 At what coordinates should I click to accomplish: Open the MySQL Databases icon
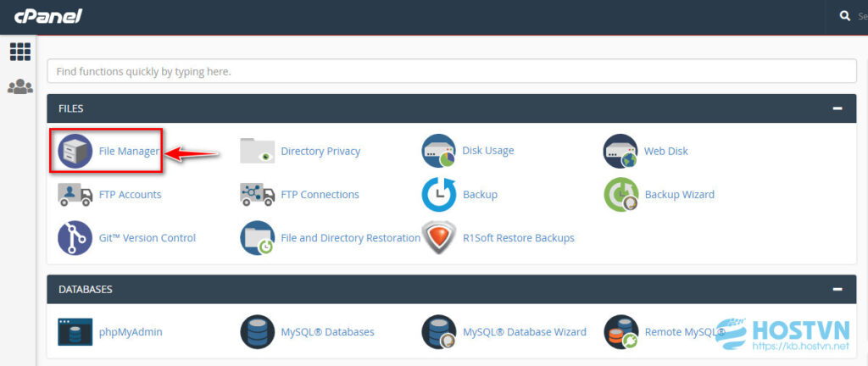click(257, 332)
